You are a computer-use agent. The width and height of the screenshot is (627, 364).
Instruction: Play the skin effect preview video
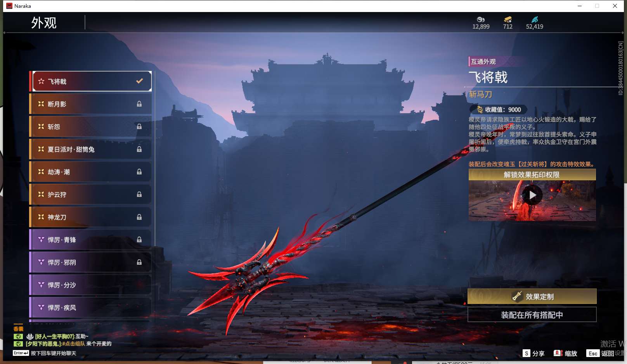coord(532,195)
